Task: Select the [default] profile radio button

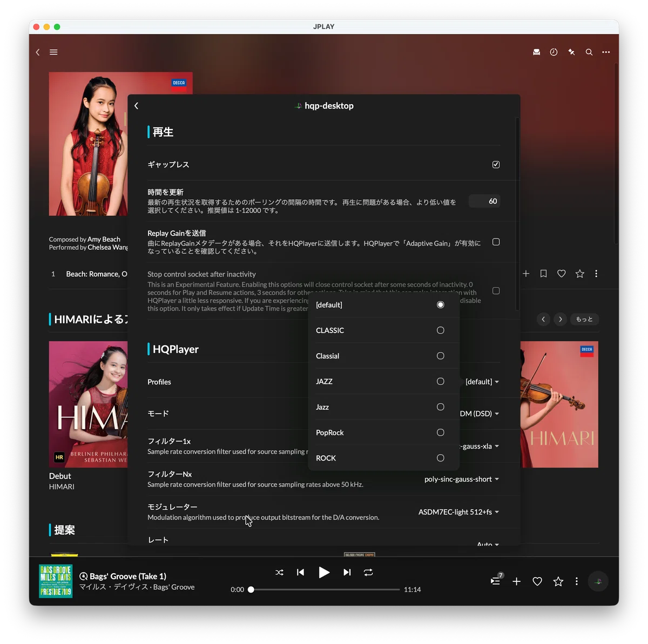Action: pyautogui.click(x=441, y=305)
